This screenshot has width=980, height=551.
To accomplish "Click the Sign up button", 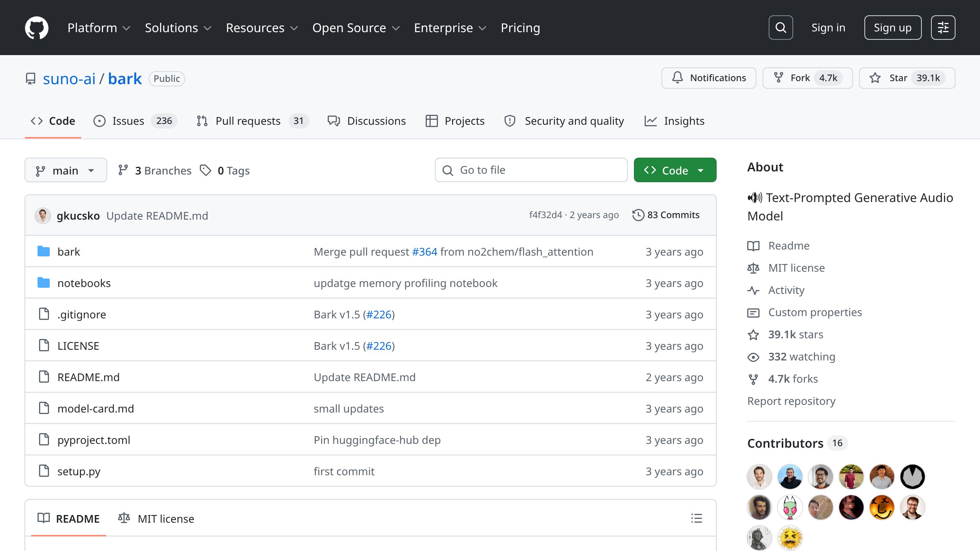I will [x=893, y=28].
